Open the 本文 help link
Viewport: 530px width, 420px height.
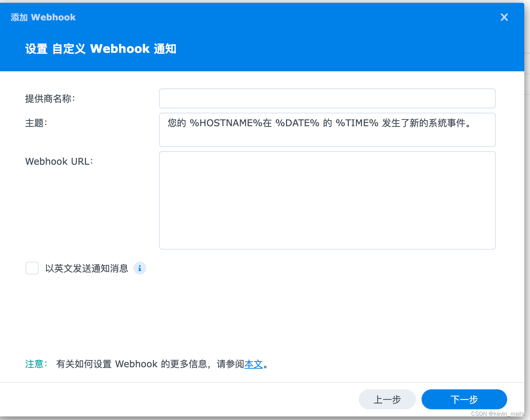(x=254, y=364)
